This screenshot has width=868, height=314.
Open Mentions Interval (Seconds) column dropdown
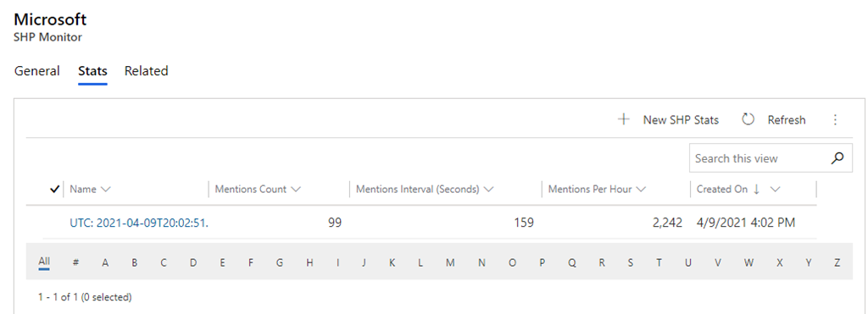tap(488, 189)
